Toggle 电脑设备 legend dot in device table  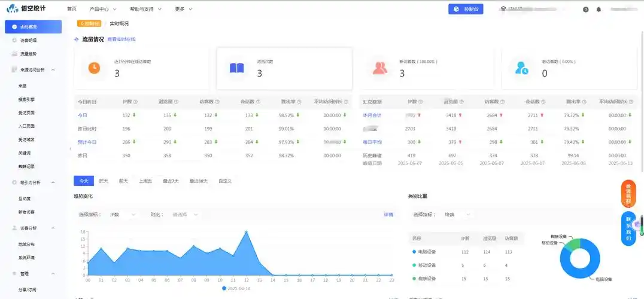pyautogui.click(x=414, y=252)
